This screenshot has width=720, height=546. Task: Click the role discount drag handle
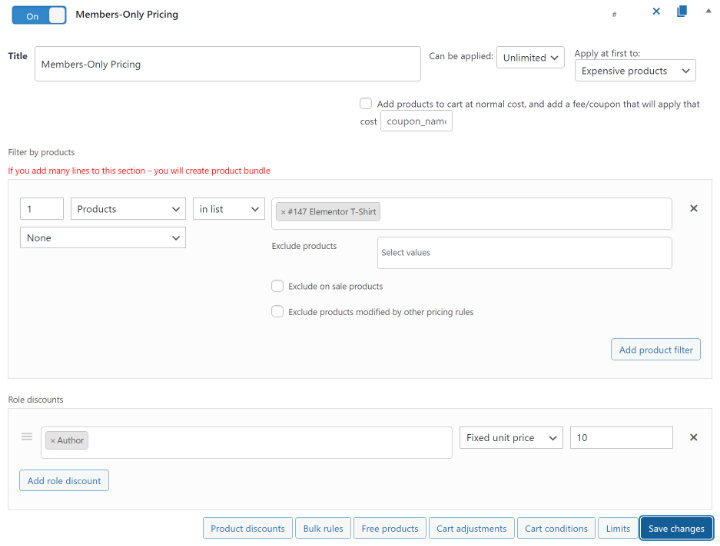click(27, 437)
